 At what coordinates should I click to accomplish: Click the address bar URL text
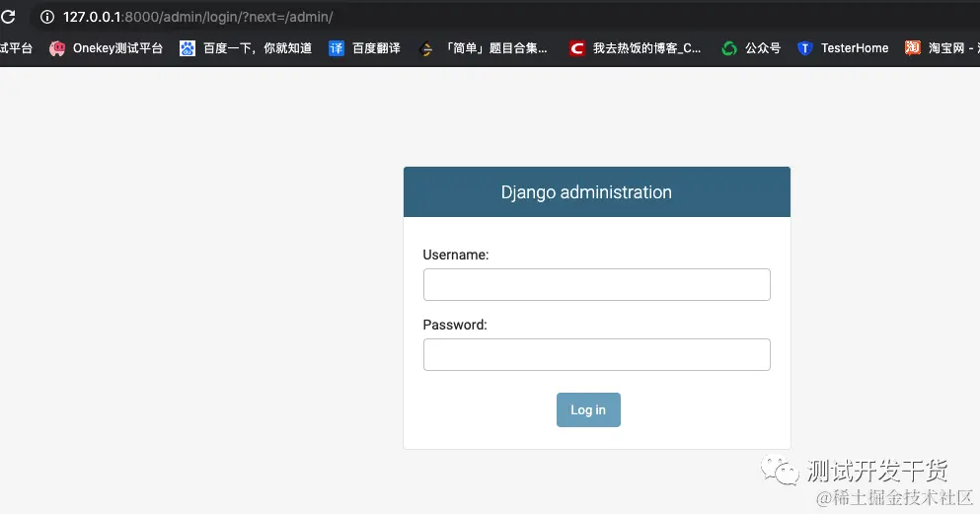pyautogui.click(x=197, y=17)
